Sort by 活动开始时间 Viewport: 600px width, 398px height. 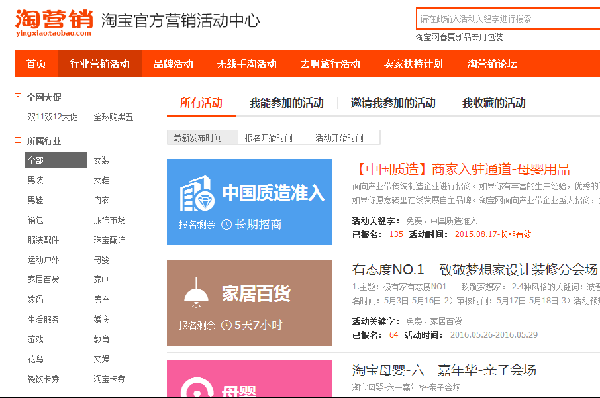(339, 138)
